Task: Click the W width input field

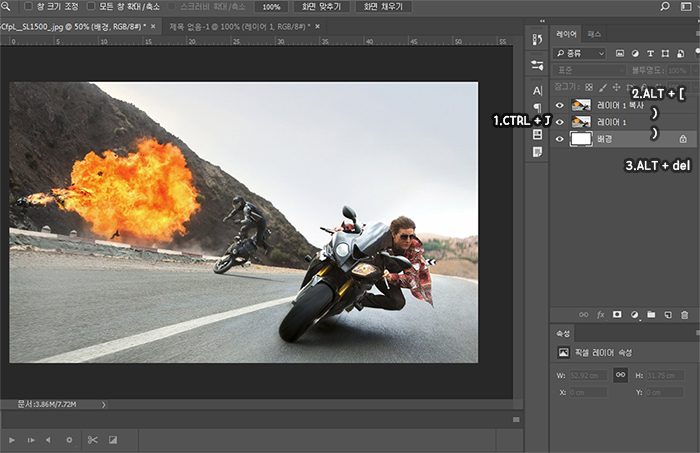Action: tap(588, 376)
